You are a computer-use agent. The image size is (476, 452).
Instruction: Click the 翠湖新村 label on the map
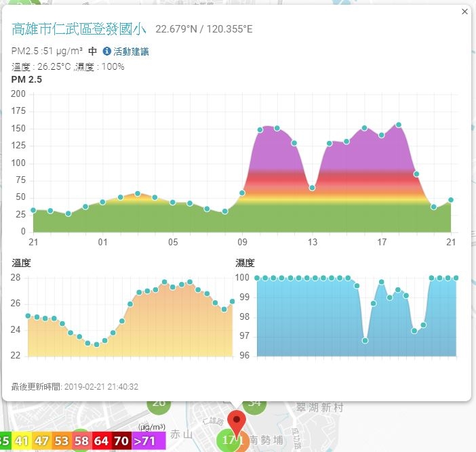tap(319, 407)
